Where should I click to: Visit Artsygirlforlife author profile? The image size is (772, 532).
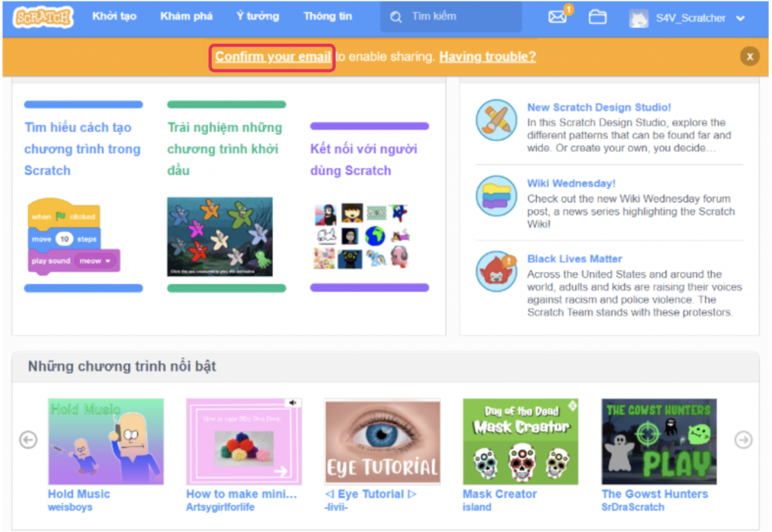coord(220,507)
